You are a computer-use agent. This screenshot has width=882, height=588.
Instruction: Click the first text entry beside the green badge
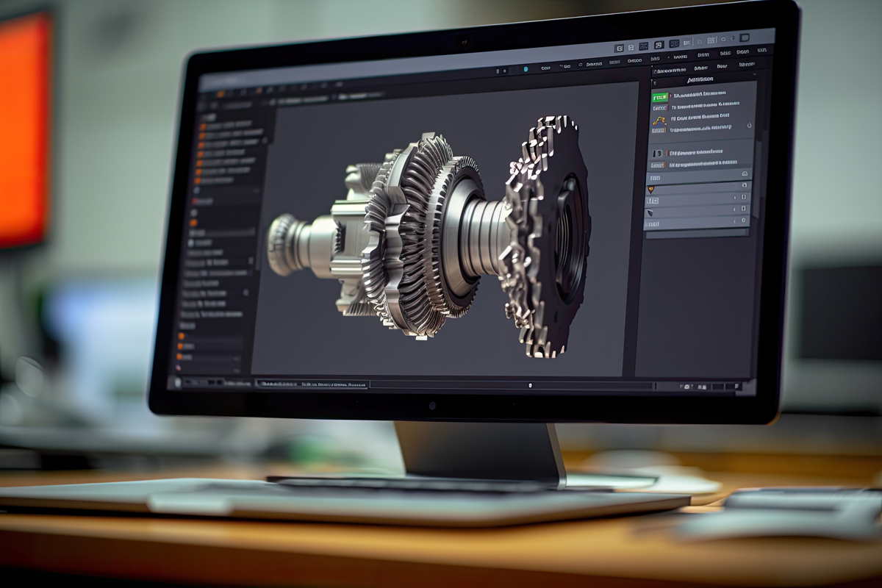tap(698, 95)
